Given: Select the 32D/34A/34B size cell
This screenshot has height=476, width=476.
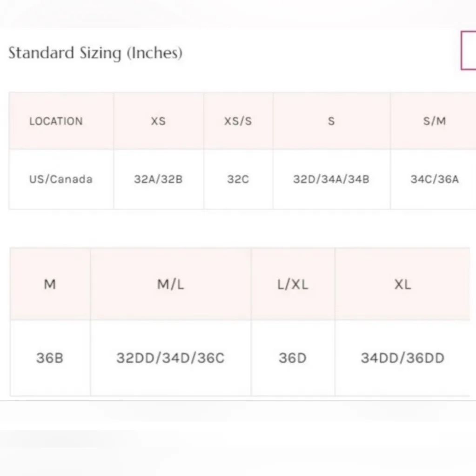Looking at the screenshot, I should 331,179.
